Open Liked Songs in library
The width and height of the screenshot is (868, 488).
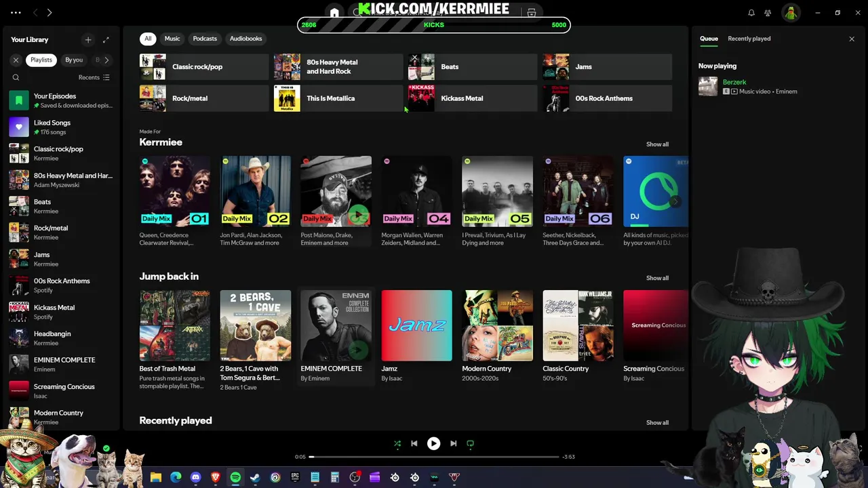pyautogui.click(x=62, y=127)
